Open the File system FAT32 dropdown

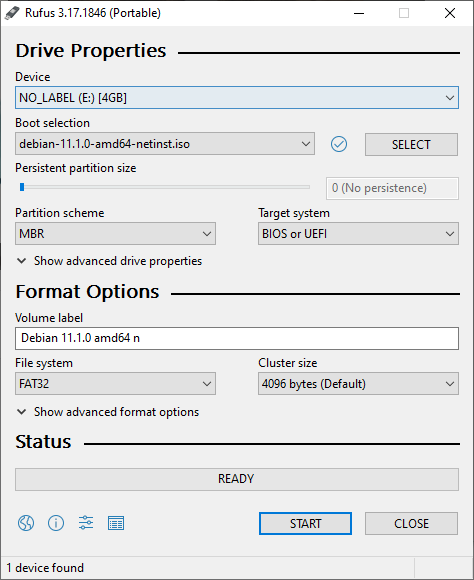[115, 384]
